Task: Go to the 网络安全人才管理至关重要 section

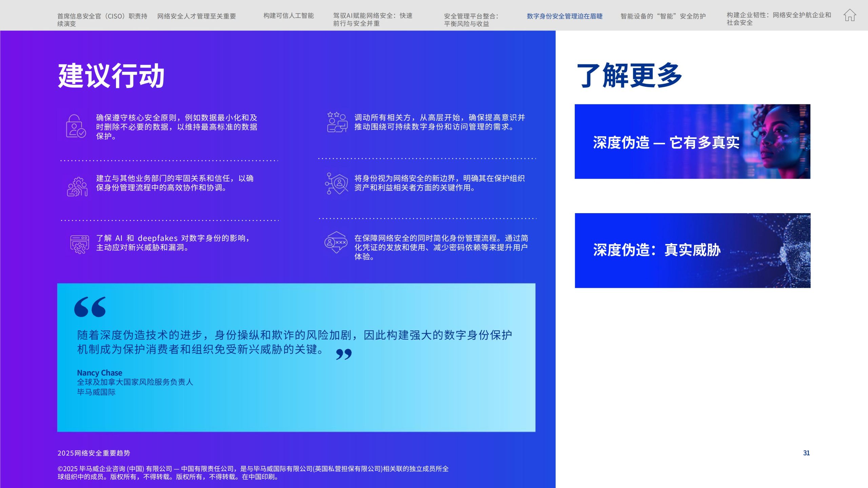Action: 196,16
